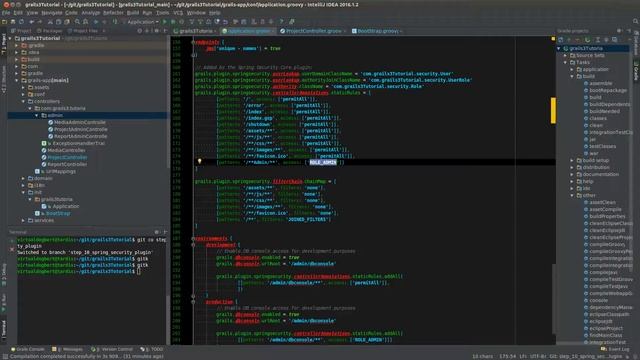Expand the distribution task group in Gradle
Viewport: 640px width, 360px height.
coord(572,167)
